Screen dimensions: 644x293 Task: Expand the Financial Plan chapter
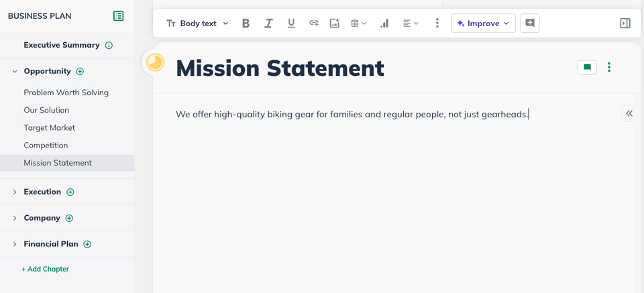tap(15, 244)
